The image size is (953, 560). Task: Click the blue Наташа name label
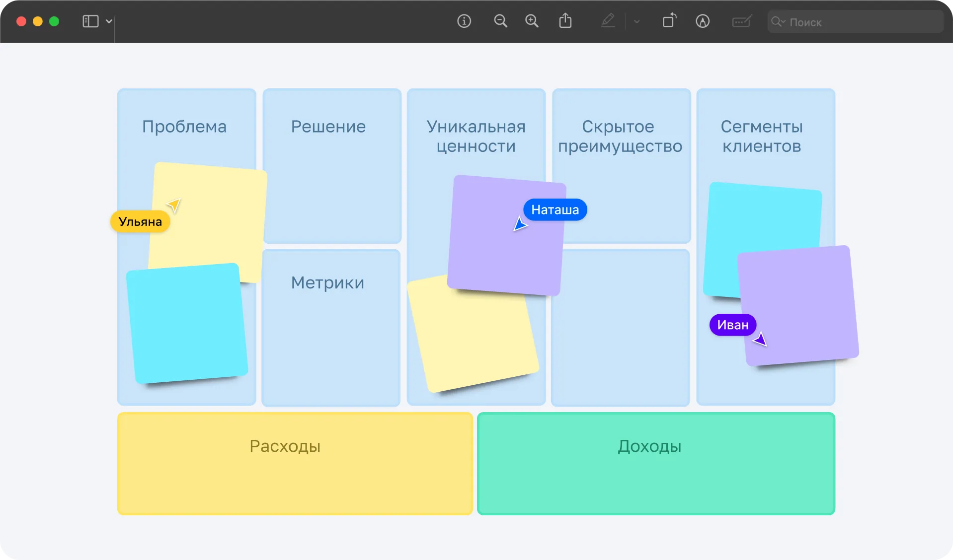555,210
